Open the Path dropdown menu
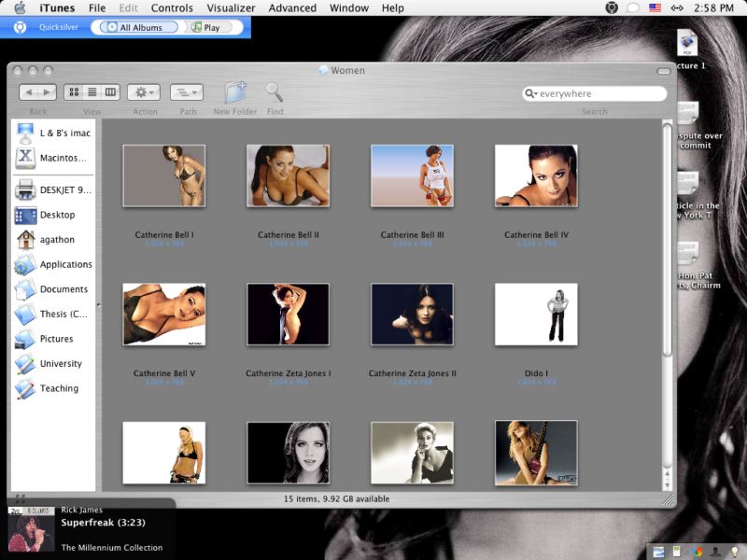 pos(187,92)
